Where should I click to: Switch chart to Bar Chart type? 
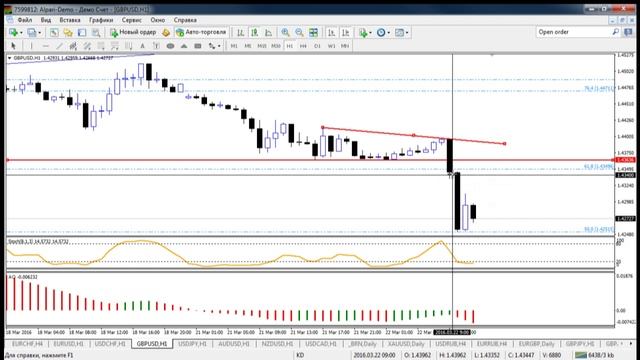(x=240, y=32)
